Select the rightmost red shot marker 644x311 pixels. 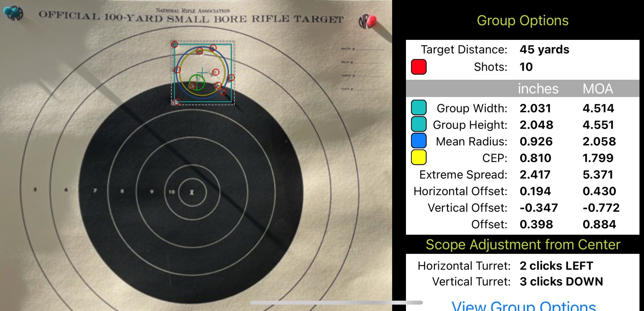231,78
